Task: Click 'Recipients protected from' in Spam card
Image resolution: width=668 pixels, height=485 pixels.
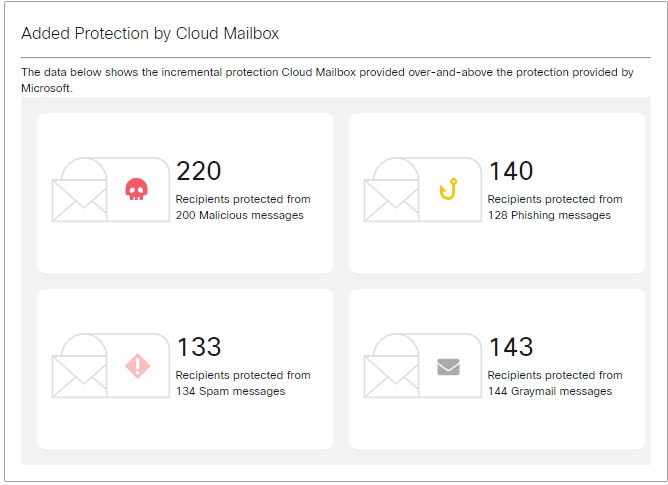Action: [243, 375]
